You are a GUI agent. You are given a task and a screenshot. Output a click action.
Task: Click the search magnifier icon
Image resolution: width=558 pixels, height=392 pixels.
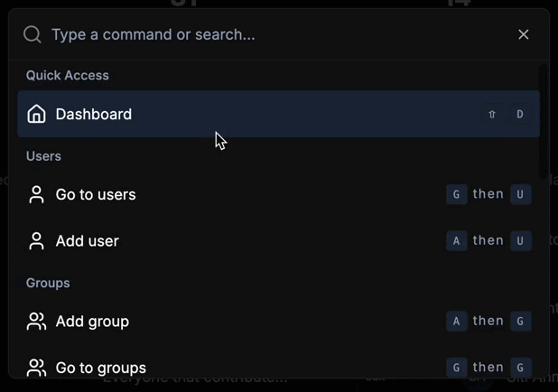[x=33, y=34]
